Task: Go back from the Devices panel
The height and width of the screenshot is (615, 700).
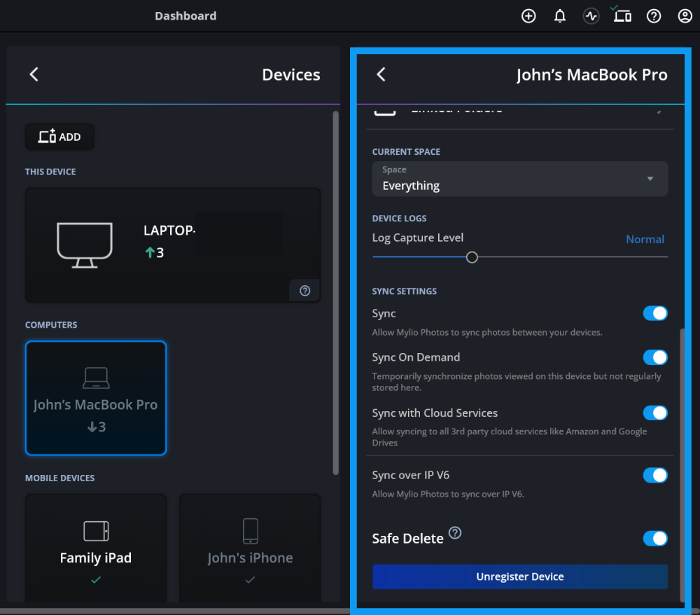Action: click(x=34, y=75)
